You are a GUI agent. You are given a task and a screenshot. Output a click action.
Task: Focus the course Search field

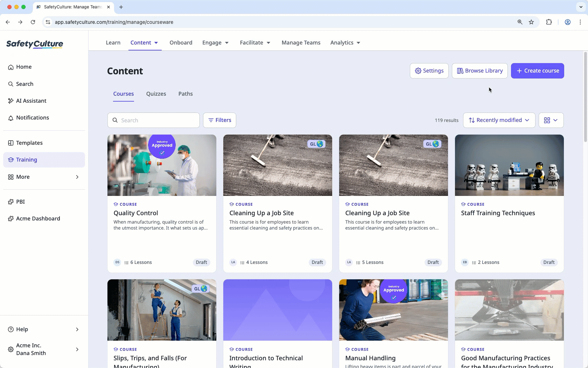pyautogui.click(x=154, y=120)
